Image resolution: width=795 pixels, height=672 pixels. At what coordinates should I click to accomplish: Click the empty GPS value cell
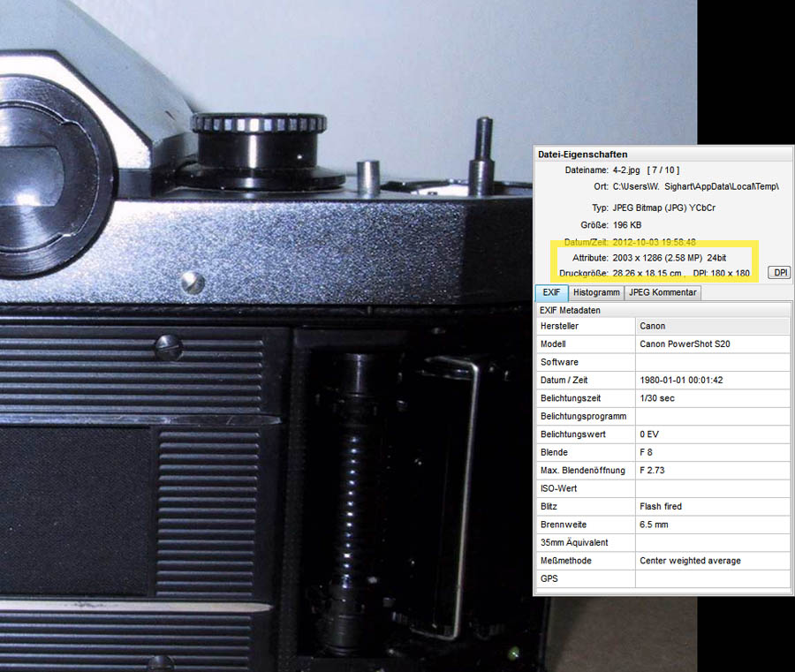coord(711,578)
